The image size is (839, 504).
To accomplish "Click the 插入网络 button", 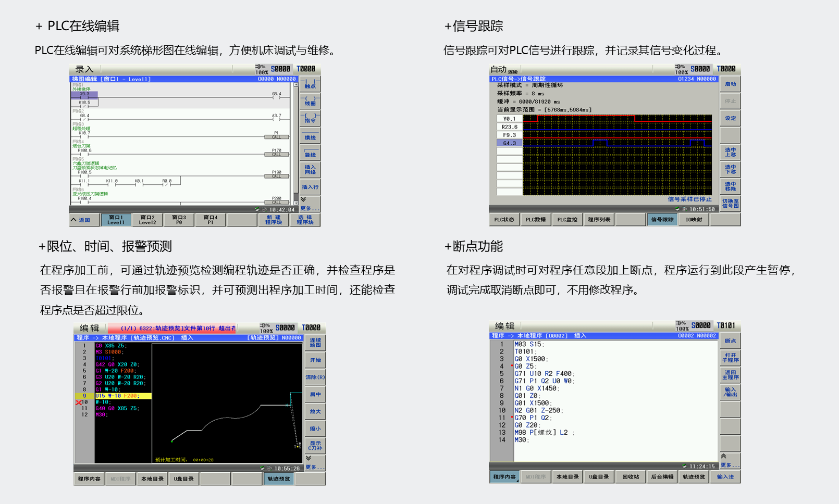I will tap(310, 170).
